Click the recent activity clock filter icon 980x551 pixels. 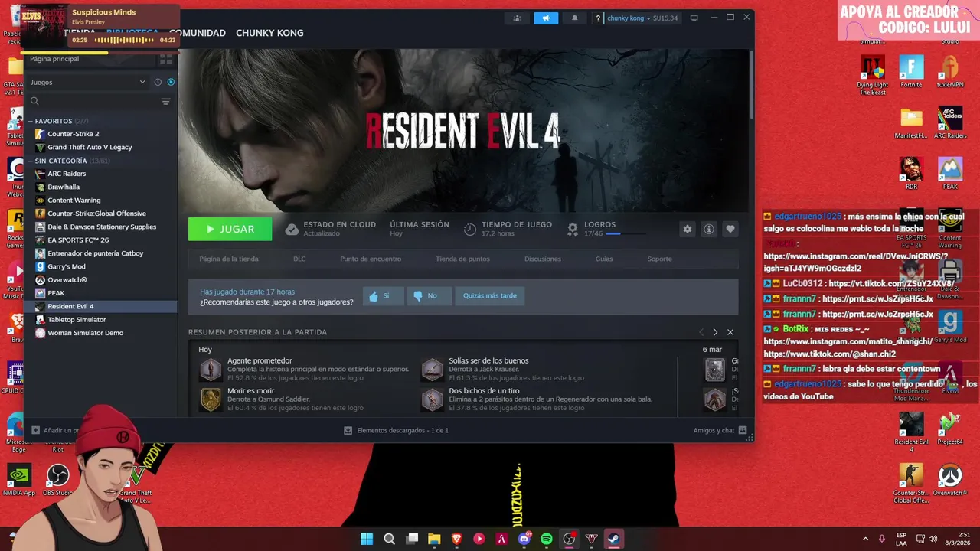click(x=158, y=82)
